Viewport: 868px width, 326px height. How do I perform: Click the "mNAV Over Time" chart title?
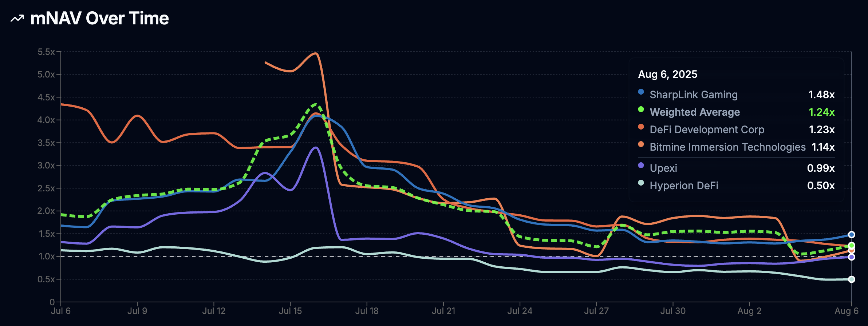click(x=99, y=19)
